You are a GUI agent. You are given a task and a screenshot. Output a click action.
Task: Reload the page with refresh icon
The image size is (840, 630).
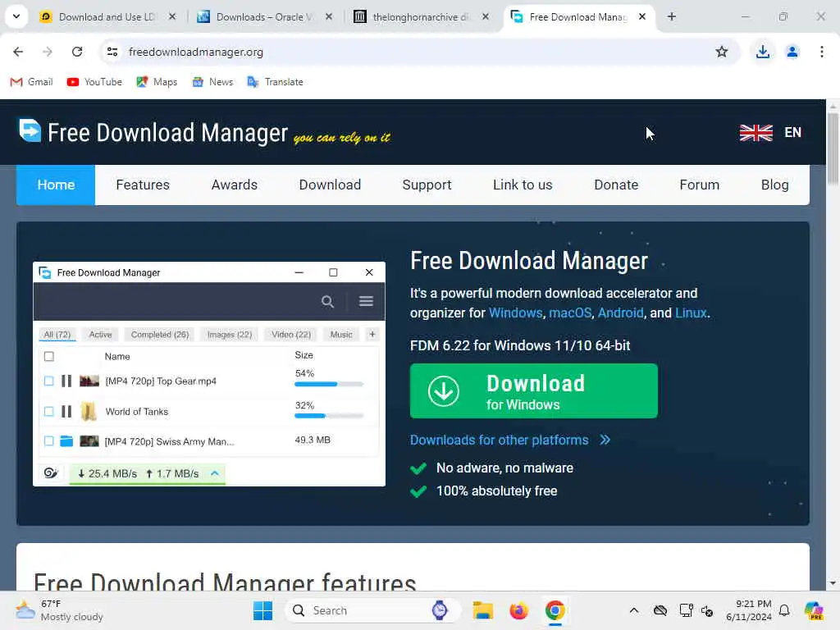(77, 52)
